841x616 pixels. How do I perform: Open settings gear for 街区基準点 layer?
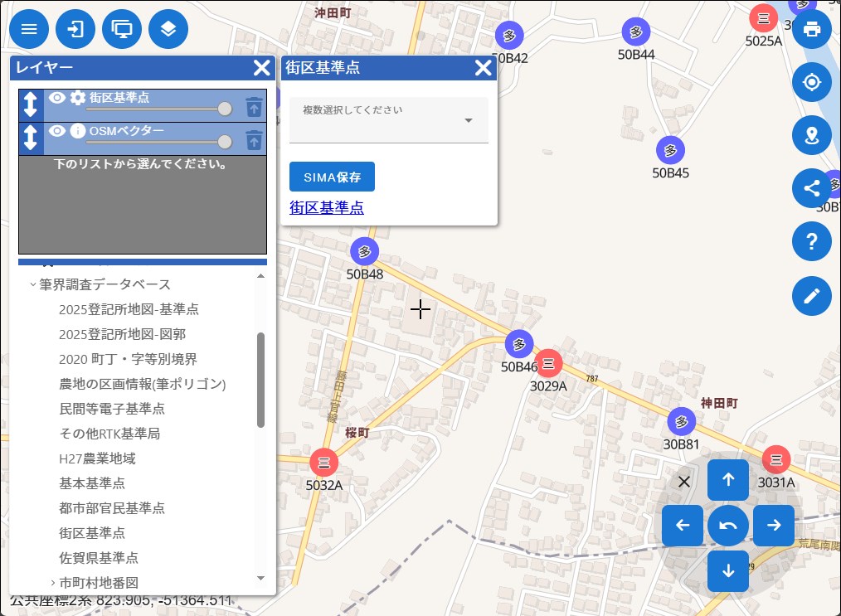coord(78,98)
